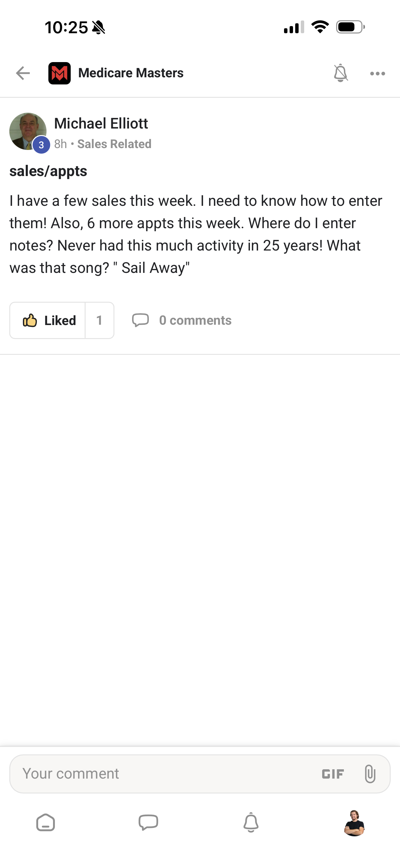Viewport: 400px width, 868px height.
Task: Click the like count of 1
Action: tap(100, 320)
